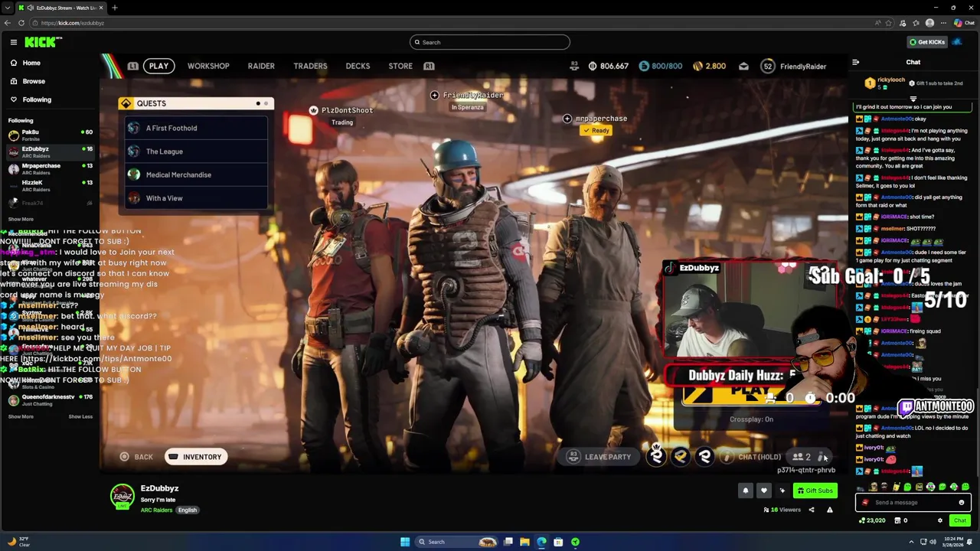
Task: Click the Get KICKs button
Action: coord(926,42)
